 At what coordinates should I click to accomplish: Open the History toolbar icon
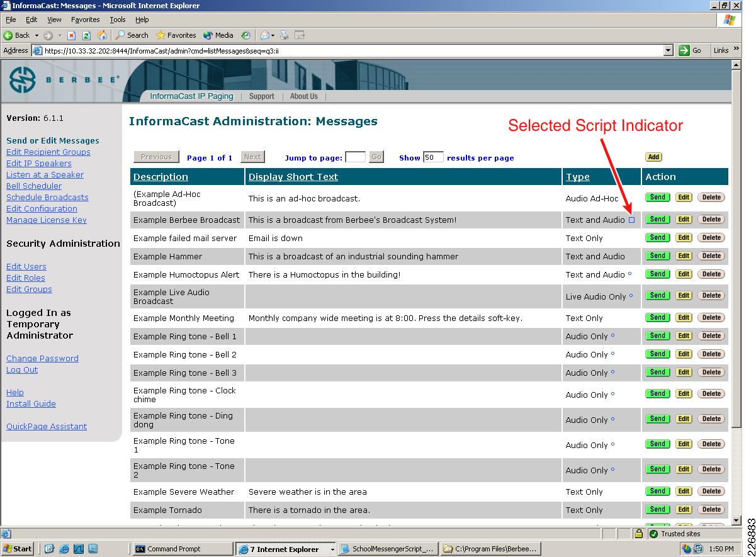pos(245,35)
